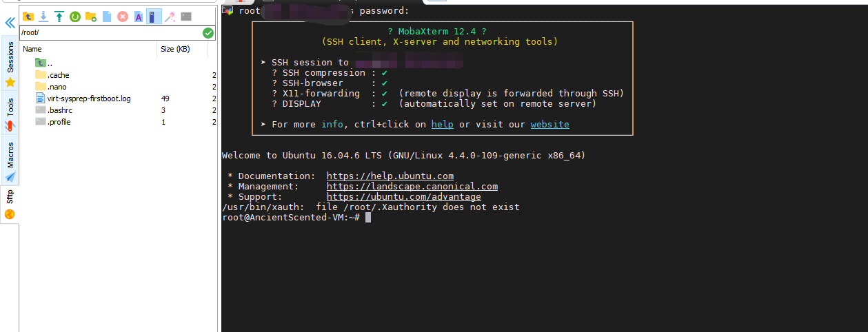Image resolution: width=868 pixels, height=332 pixels.
Task: Click the 'X11-forwarding' line in banner
Action: tap(448, 94)
